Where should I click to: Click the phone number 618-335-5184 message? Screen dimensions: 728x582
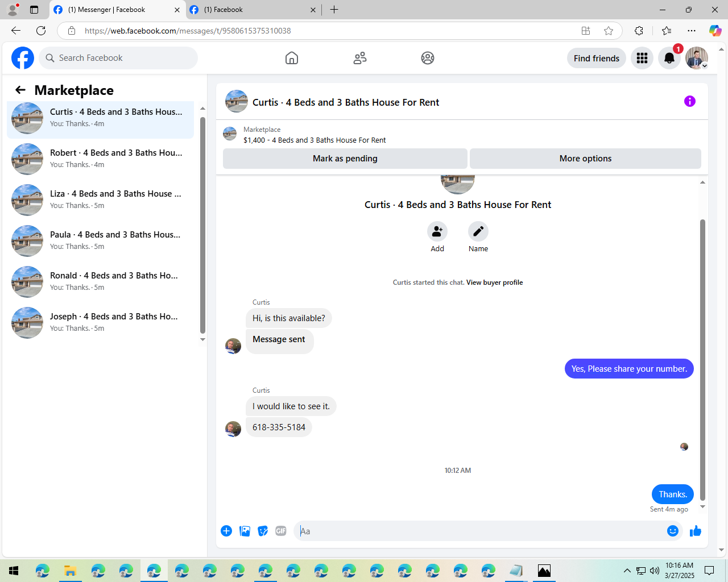[279, 427]
